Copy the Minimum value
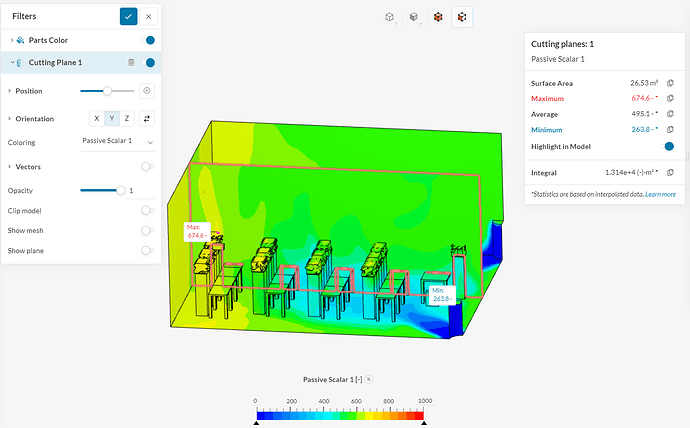690x428 pixels. 670,129
